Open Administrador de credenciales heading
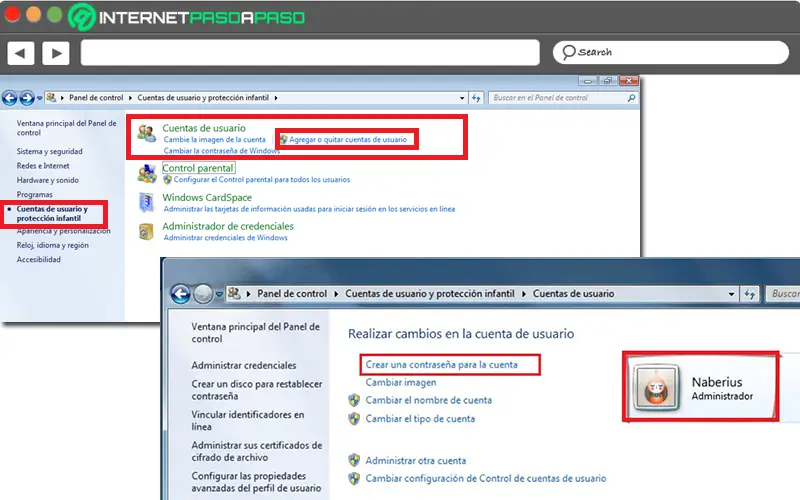This screenshot has width=800, height=500. (x=228, y=226)
